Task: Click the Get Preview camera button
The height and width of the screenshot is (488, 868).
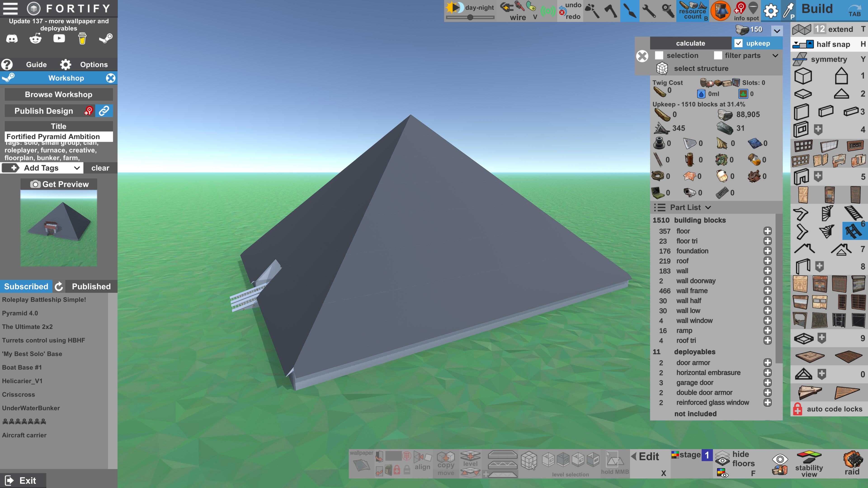Action: 59,184
